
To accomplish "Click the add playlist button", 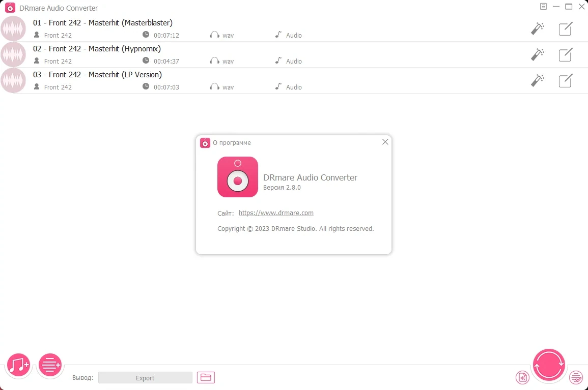I will click(50, 365).
